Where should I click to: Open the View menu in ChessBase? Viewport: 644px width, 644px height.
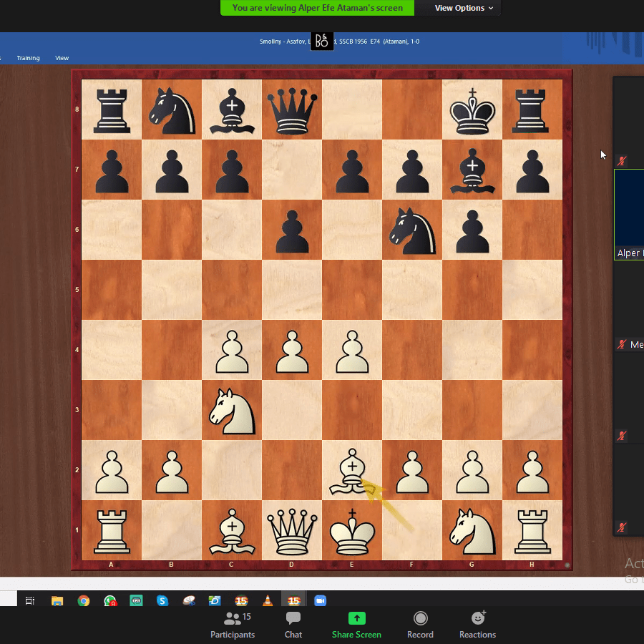click(62, 58)
